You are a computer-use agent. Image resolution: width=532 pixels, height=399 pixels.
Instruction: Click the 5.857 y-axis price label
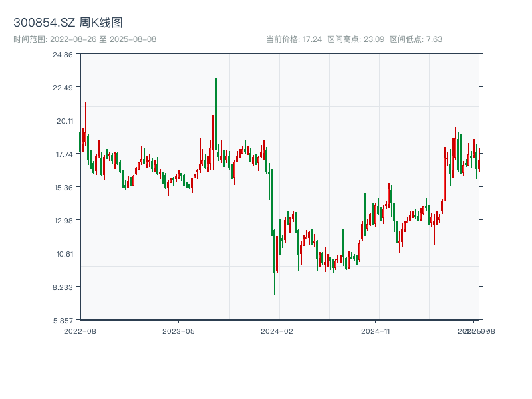point(63,321)
